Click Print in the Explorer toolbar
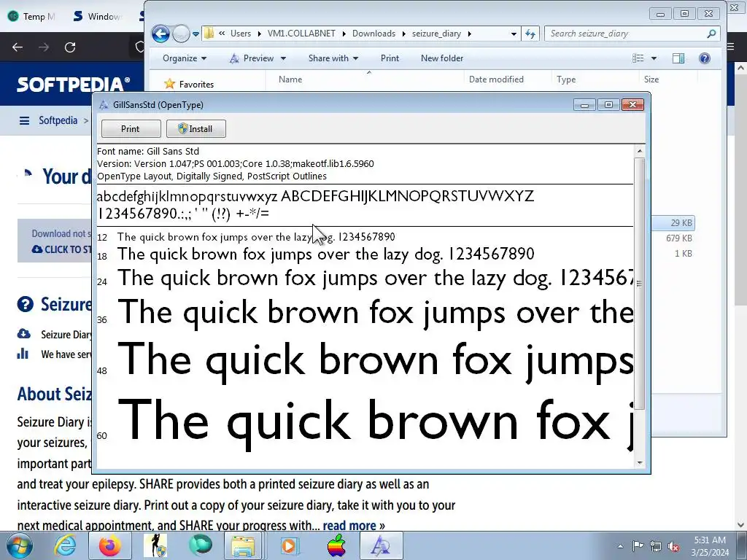747x560 pixels. tap(390, 58)
